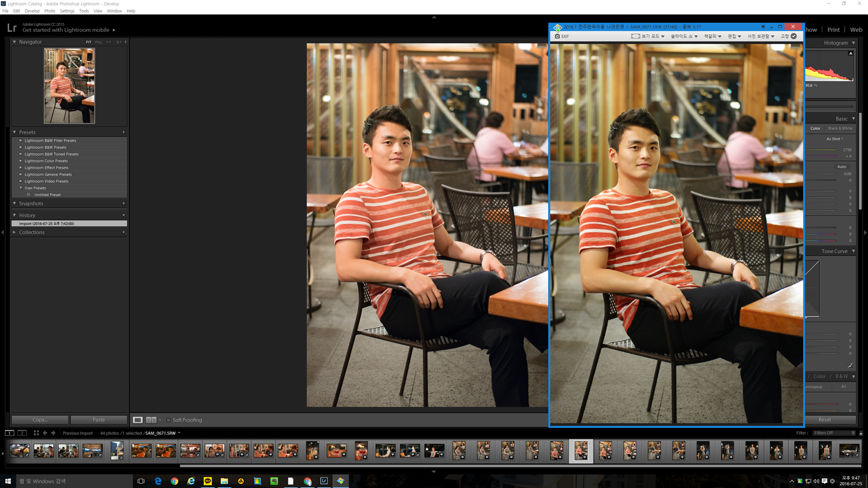
Task: Click the Paste settings button
Action: tap(99, 420)
